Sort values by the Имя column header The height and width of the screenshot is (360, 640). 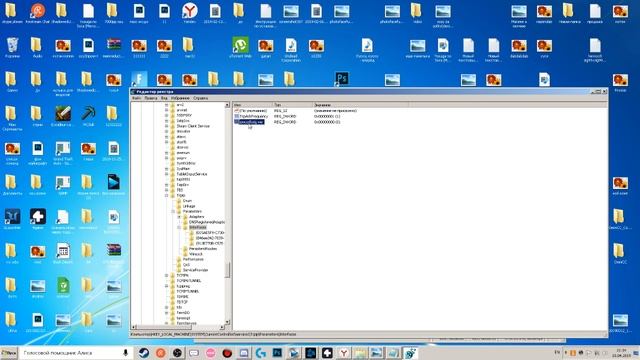point(253,105)
